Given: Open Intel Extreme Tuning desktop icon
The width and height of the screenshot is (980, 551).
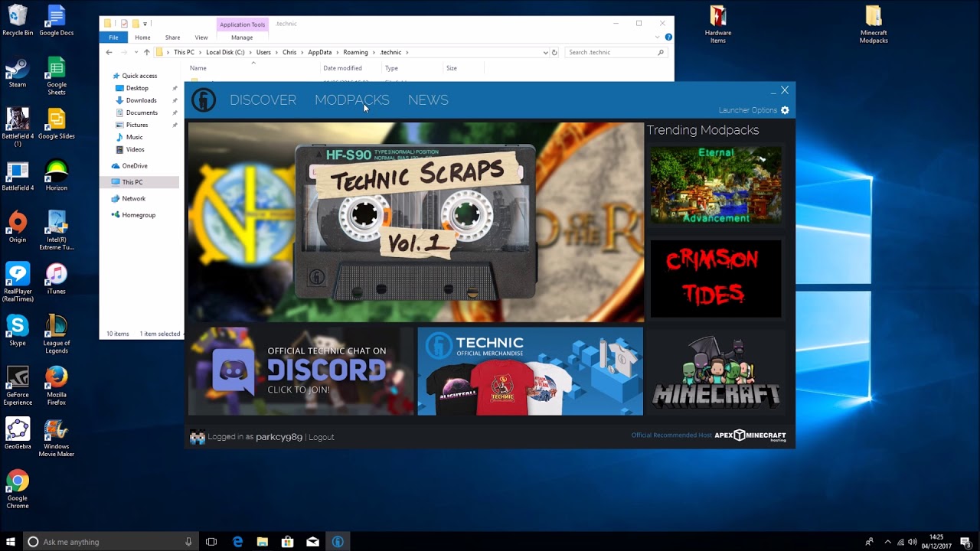Looking at the screenshot, I should click(x=57, y=231).
